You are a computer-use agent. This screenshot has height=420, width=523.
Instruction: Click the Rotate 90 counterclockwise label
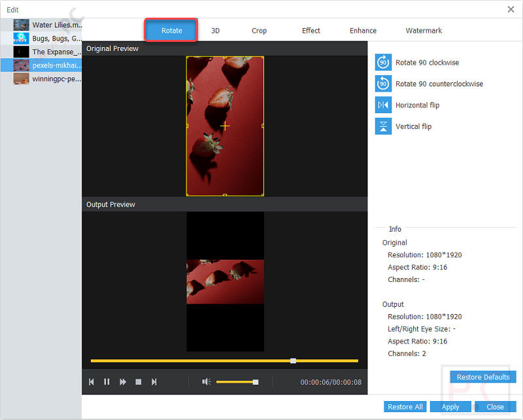coord(439,84)
